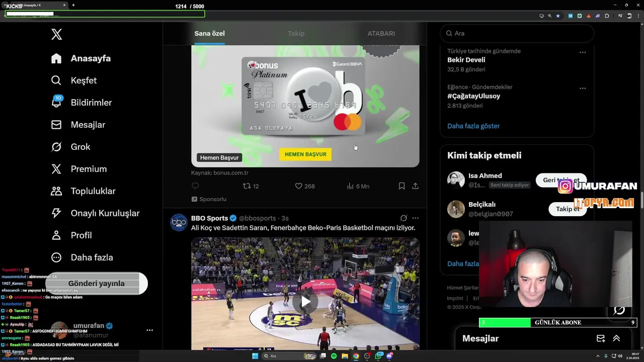Open Grok explain icon on BBO Sports post
Viewport: 644px width, 362px height.
point(404,218)
